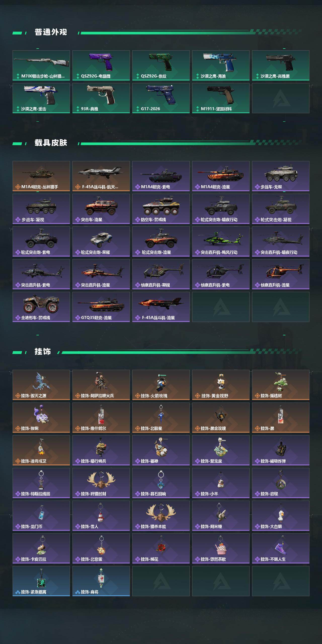This screenshot has width=322, height=644.
Task: Choose the M1911-坚固材料 pistol item
Action: click(x=221, y=98)
